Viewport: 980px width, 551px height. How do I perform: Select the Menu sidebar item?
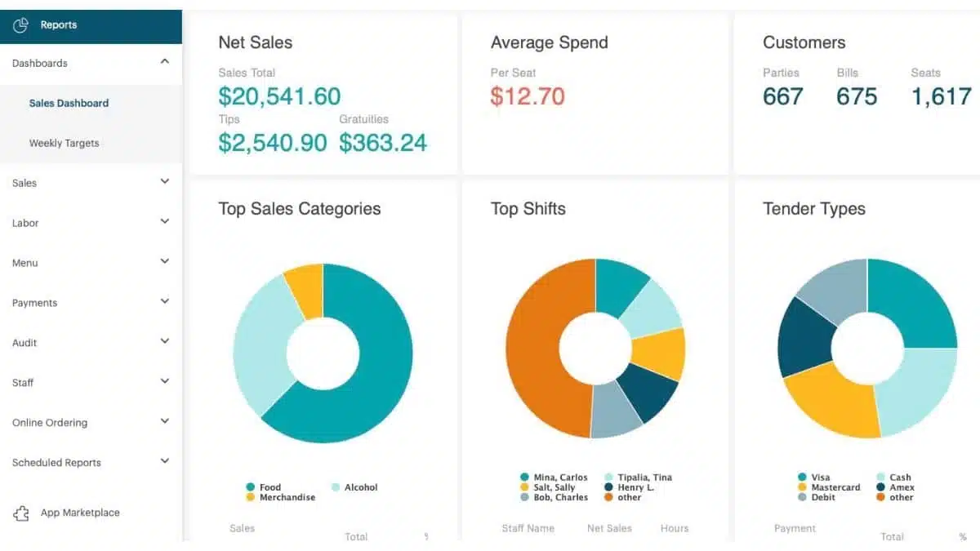(x=24, y=263)
